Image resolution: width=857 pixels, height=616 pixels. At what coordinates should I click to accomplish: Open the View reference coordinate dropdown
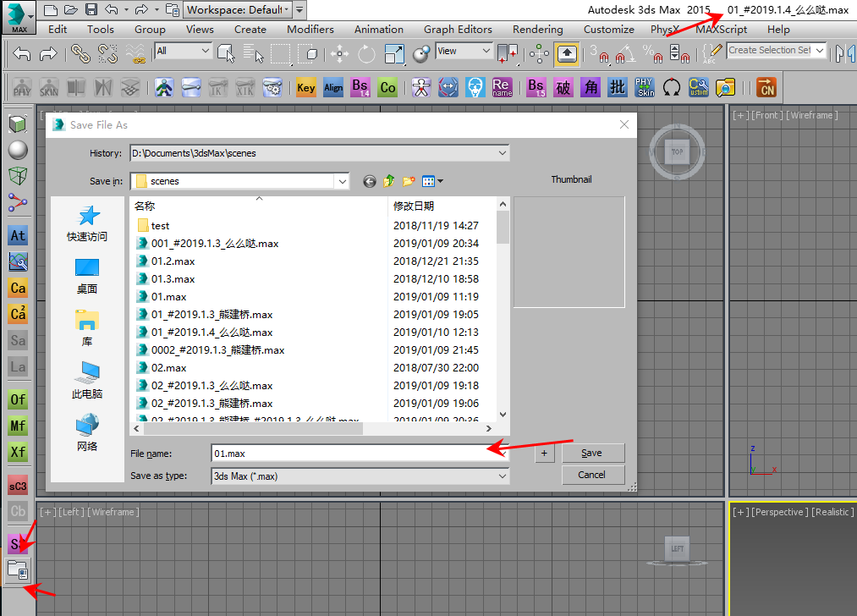[464, 51]
